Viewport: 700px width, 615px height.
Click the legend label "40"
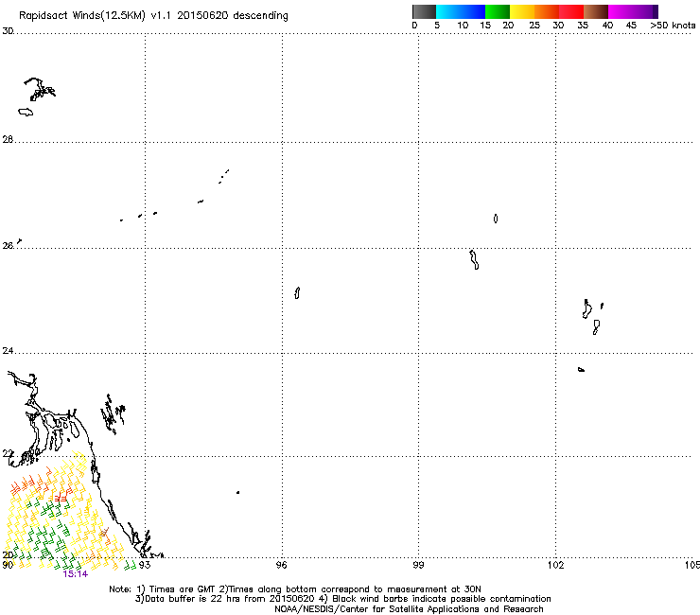[x=607, y=26]
